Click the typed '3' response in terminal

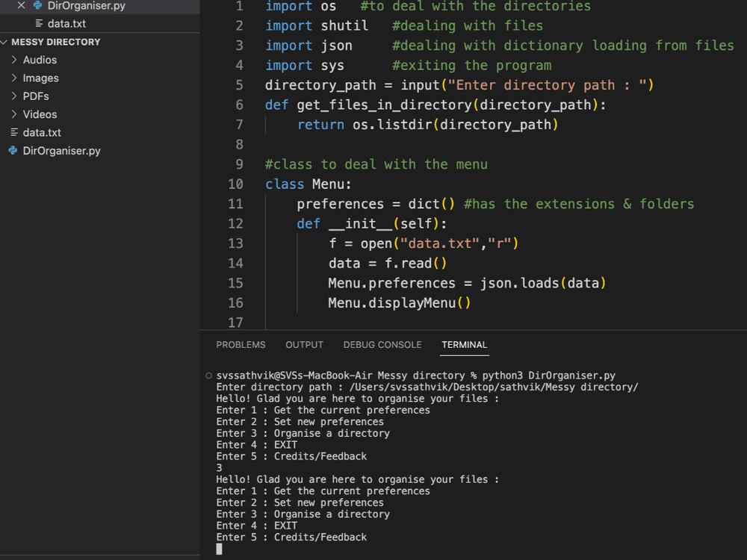click(x=219, y=468)
